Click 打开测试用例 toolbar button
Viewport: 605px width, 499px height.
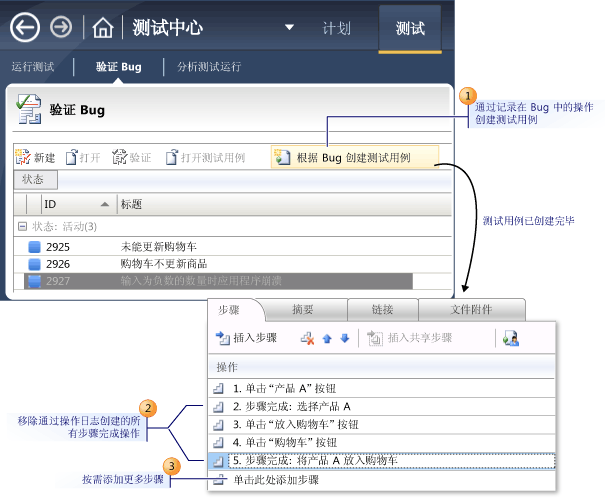click(205, 157)
